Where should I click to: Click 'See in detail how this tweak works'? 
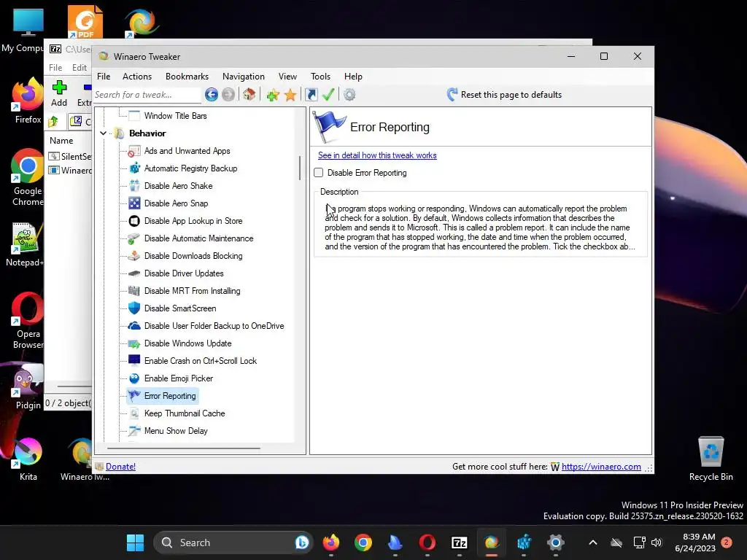pos(377,155)
